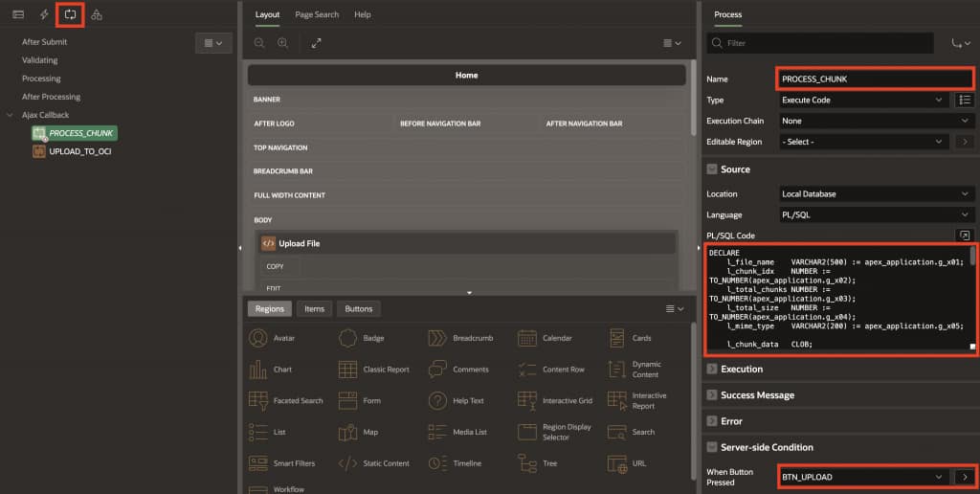
Task: Click the zoom in magnifier icon
Action: click(x=282, y=43)
